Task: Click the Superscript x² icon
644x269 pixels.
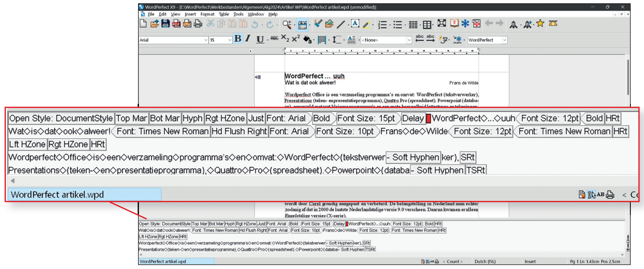Action: (296, 40)
